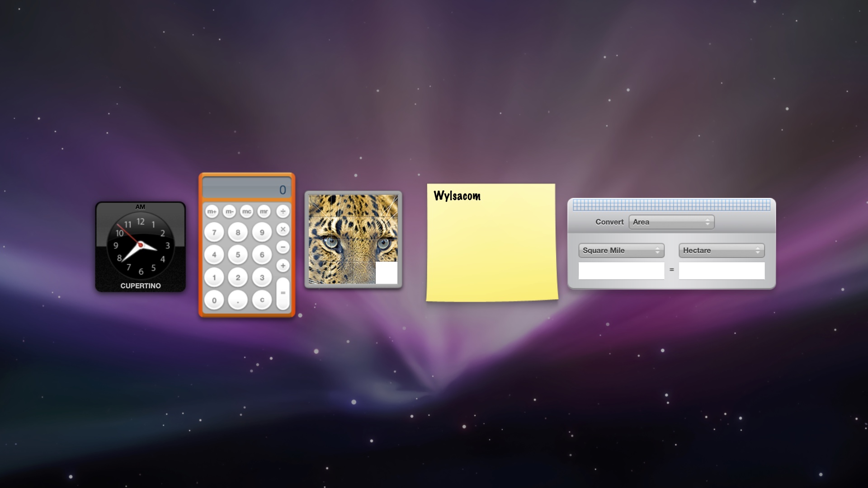
Task: Select the Area conversion type dropdown
Action: point(671,221)
